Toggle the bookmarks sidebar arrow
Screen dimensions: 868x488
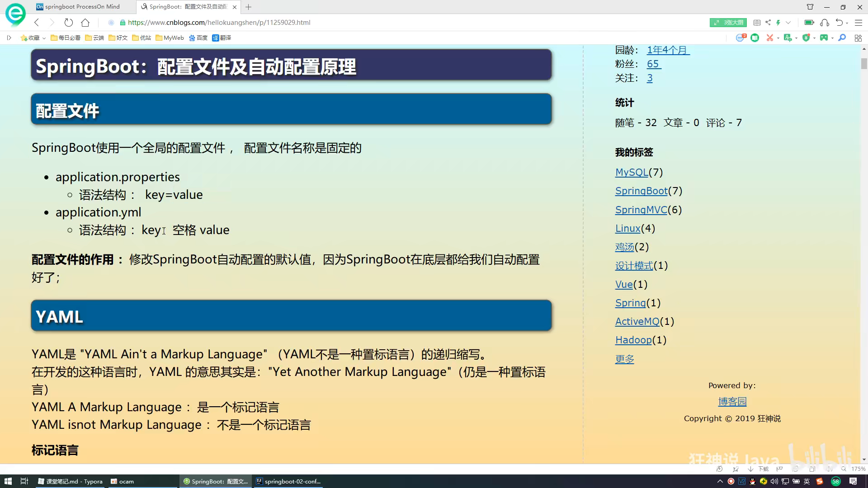point(9,38)
